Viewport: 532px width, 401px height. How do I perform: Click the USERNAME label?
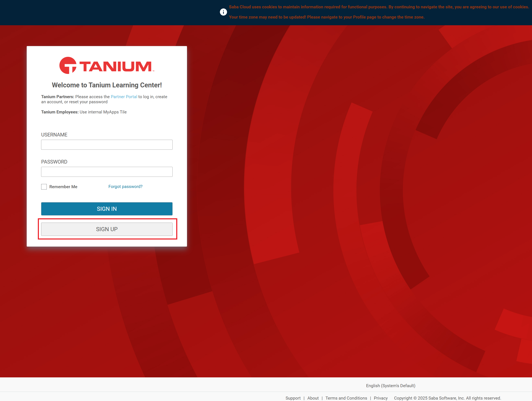click(x=54, y=135)
